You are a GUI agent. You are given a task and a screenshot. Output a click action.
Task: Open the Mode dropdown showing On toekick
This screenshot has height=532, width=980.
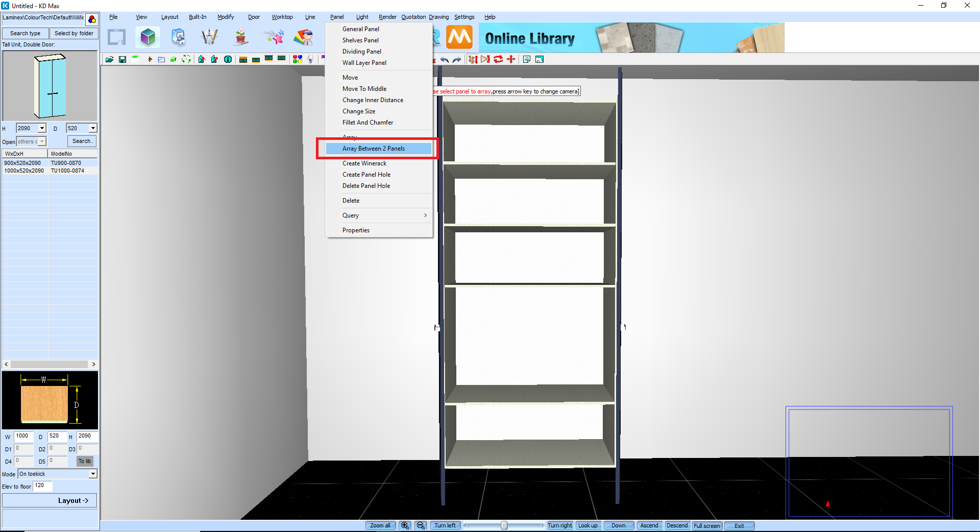92,474
